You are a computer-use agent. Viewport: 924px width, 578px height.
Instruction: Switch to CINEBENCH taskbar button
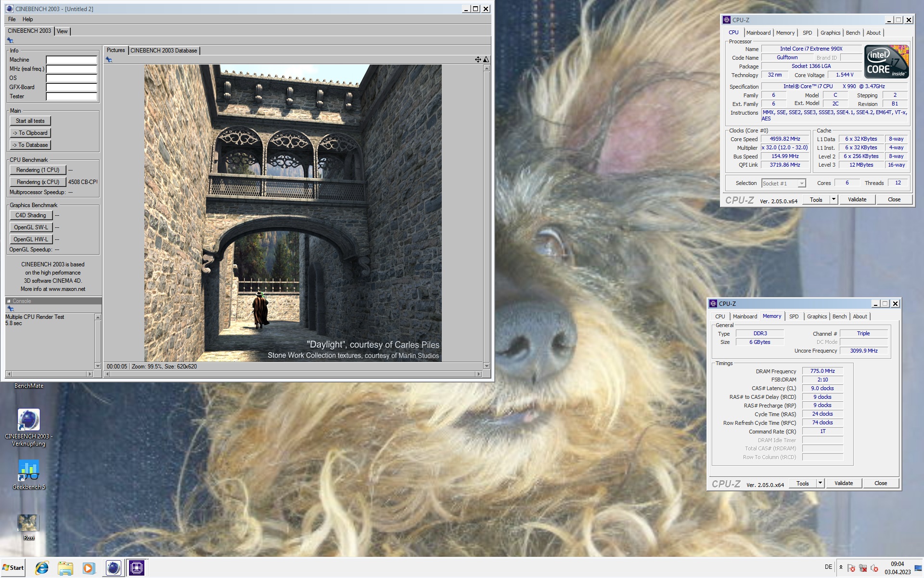tap(113, 568)
